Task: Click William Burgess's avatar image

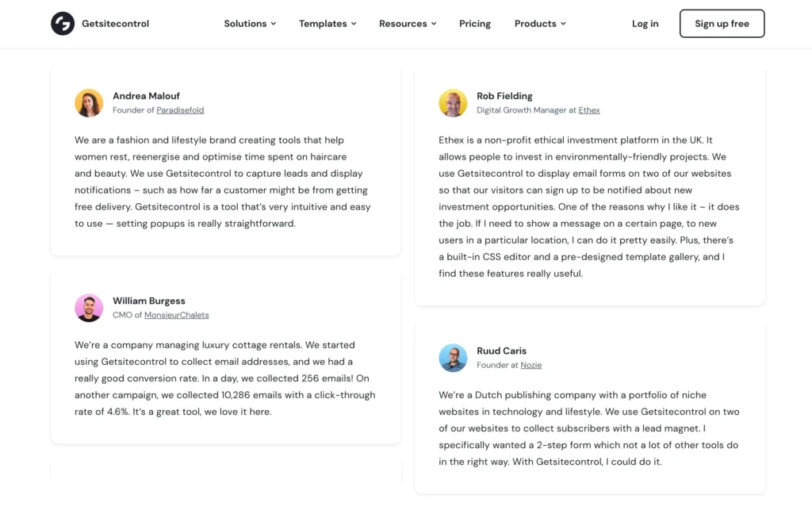Action: coord(89,308)
